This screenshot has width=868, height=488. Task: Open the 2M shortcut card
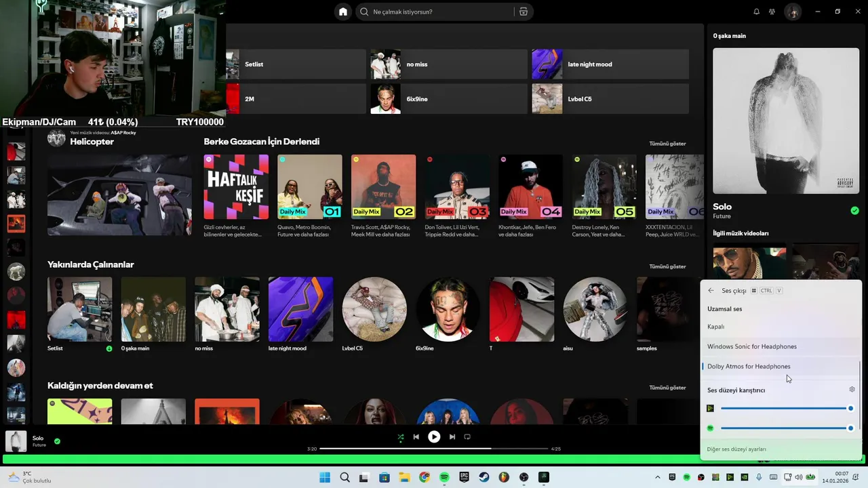click(296, 99)
